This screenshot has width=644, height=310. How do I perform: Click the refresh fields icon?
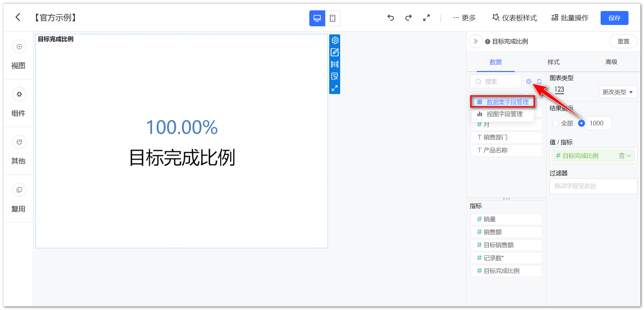pyautogui.click(x=539, y=81)
